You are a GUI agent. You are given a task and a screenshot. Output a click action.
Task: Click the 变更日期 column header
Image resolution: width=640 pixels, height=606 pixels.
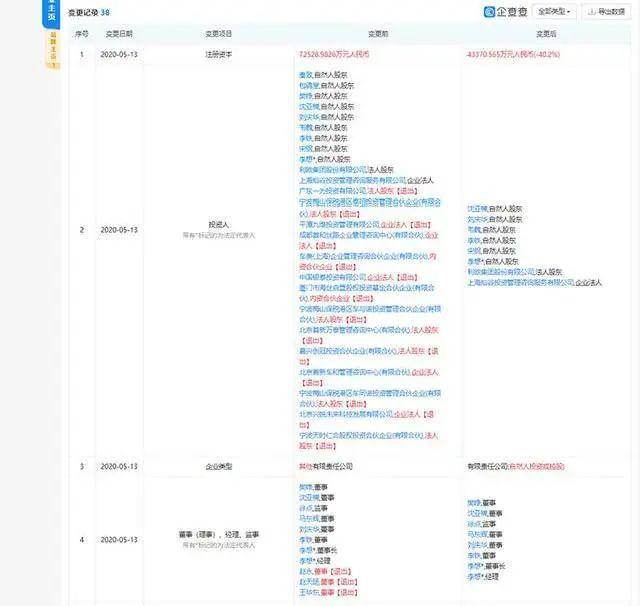(x=119, y=34)
